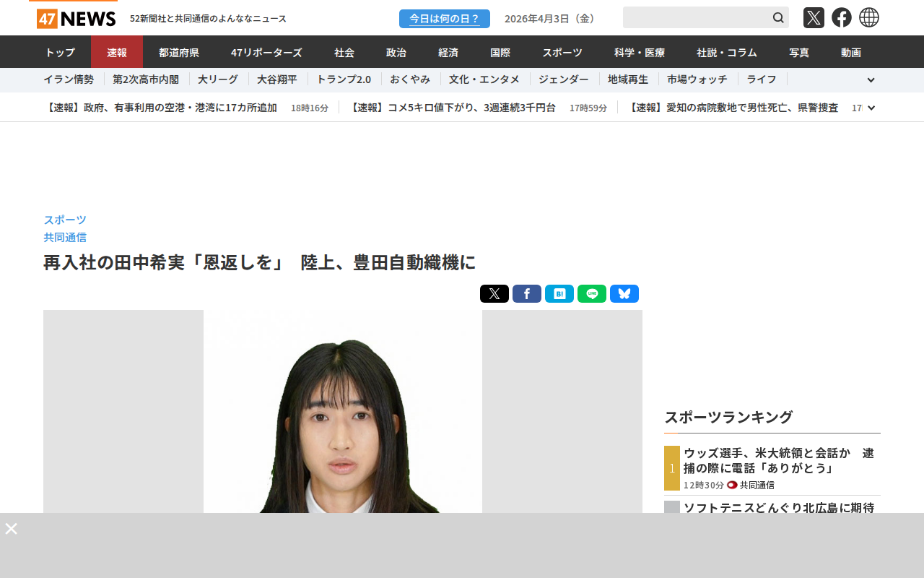
Task: Go to 経済 section
Action: [x=448, y=52]
